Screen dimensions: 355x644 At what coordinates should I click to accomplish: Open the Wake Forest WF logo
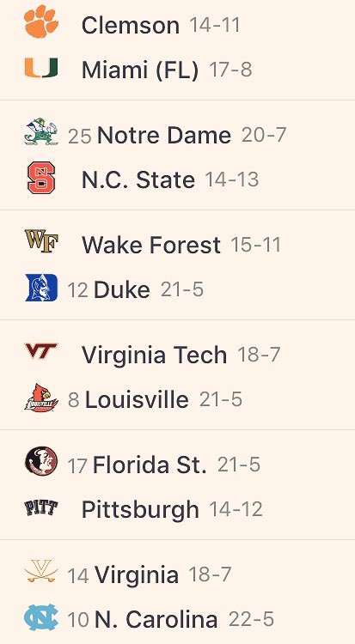coord(41,241)
